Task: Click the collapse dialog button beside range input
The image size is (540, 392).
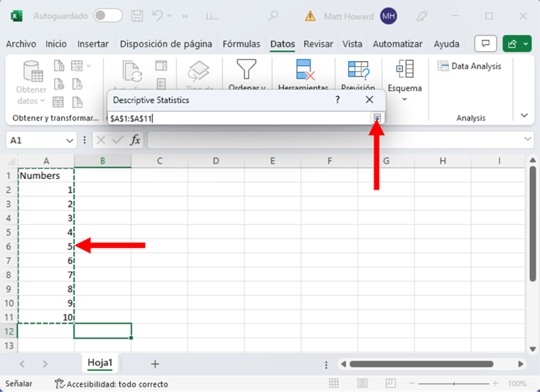Action: [377, 118]
